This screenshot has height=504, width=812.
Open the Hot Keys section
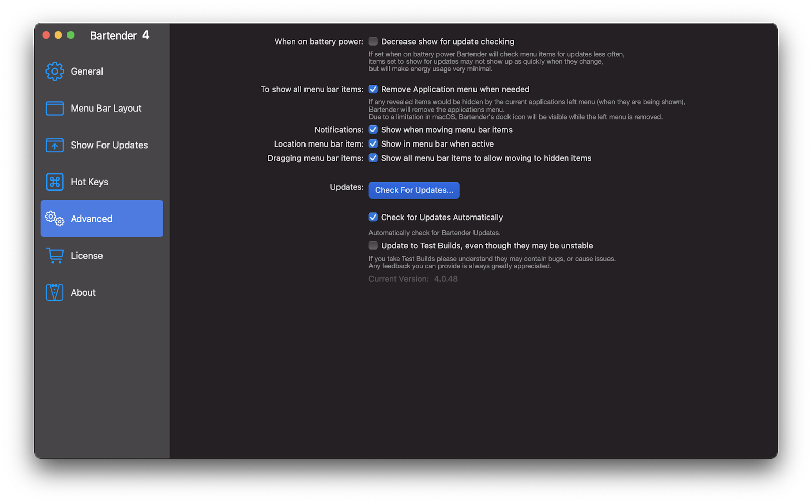(101, 182)
